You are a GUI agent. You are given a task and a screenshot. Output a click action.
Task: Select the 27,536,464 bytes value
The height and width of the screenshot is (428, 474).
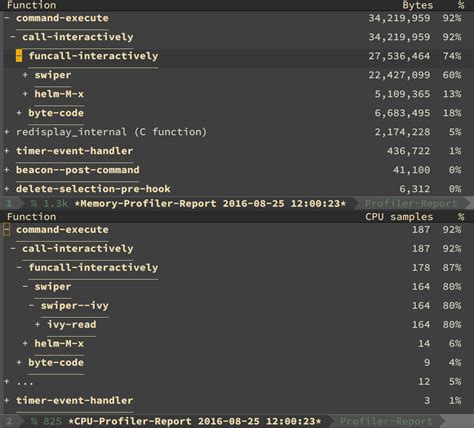(x=399, y=56)
